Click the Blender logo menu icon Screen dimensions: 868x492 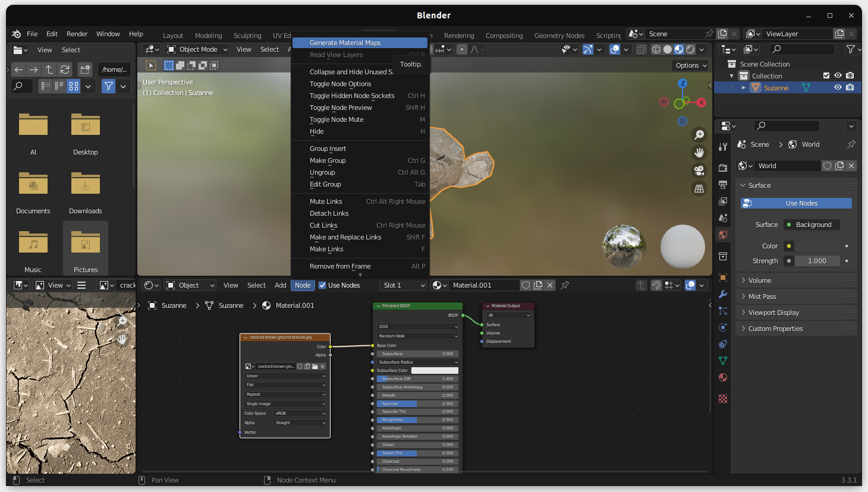click(16, 34)
